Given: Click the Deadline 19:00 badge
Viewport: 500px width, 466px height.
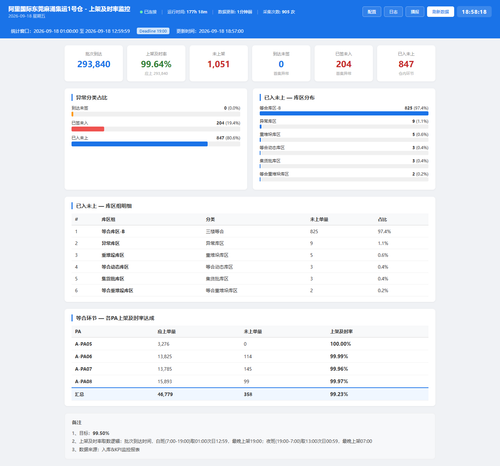Looking at the screenshot, I should [x=153, y=31].
